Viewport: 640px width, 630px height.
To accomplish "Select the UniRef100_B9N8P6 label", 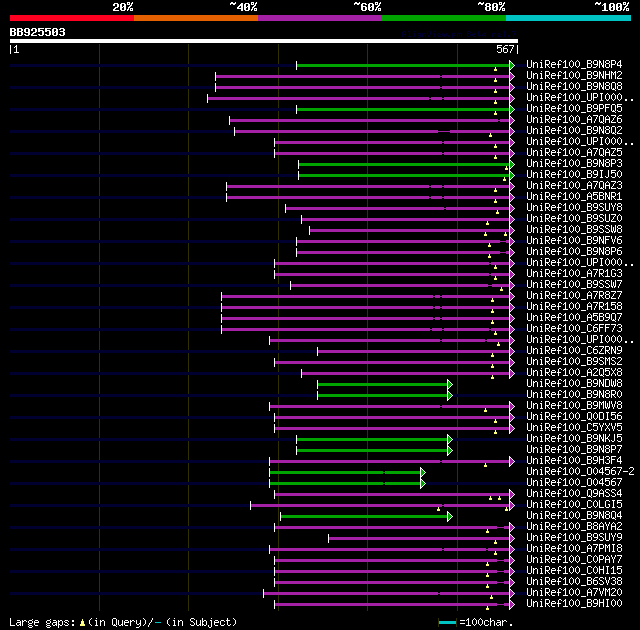I will pyautogui.click(x=574, y=252).
